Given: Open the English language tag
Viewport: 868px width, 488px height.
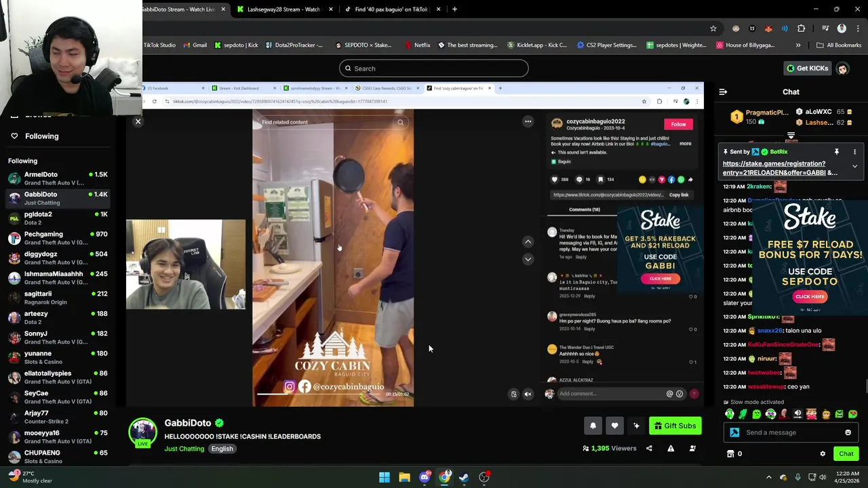Looking at the screenshot, I should point(222,449).
